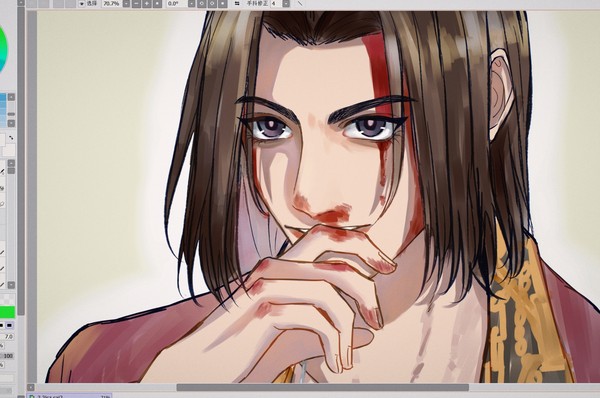
Task: Swap foreground and background colors arrow
Action: pyautogui.click(x=11, y=138)
